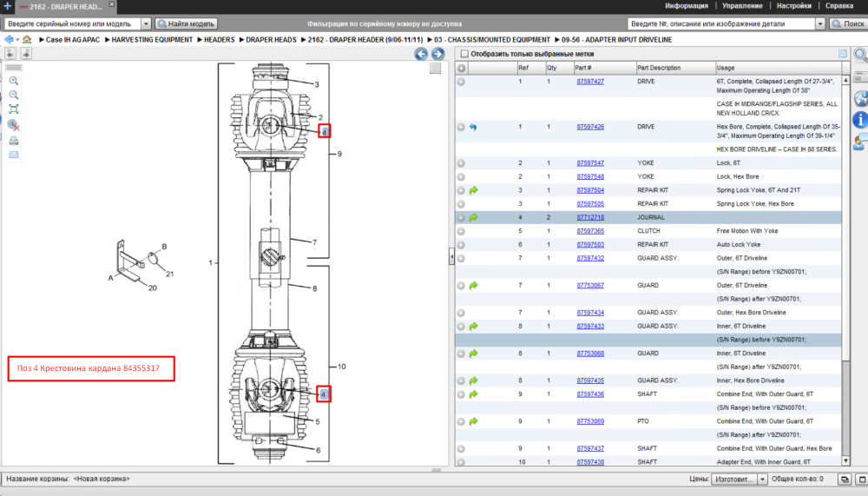Click the parts table vertical scrollbar
868x496 pixels.
coord(845,270)
